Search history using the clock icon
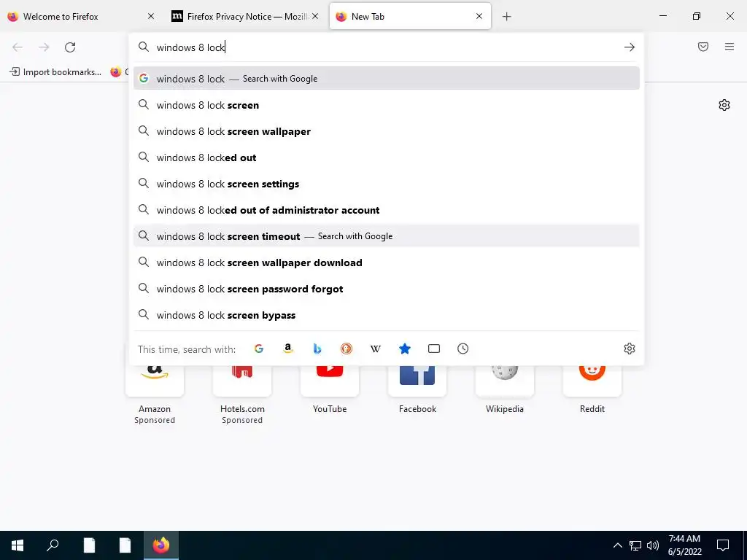 (x=463, y=349)
